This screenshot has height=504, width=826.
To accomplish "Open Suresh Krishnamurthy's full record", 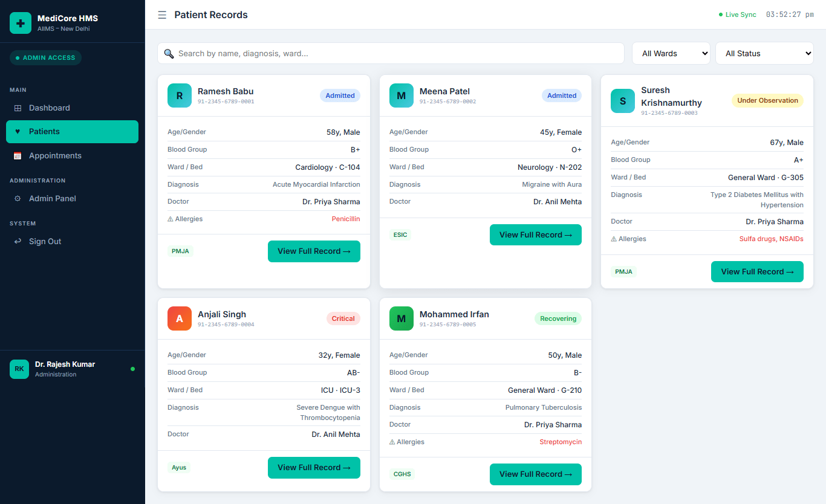I will (757, 272).
